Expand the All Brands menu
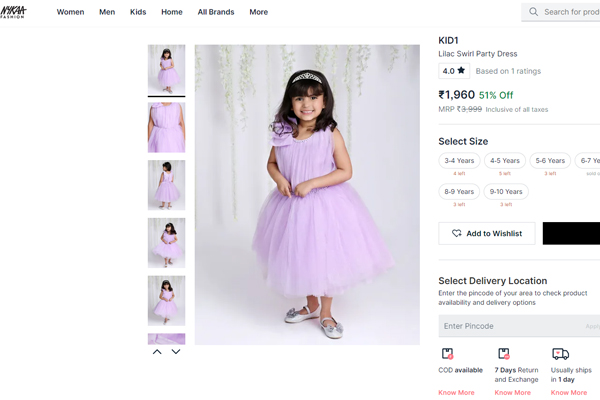Image resolution: width=600 pixels, height=400 pixels. point(215,12)
